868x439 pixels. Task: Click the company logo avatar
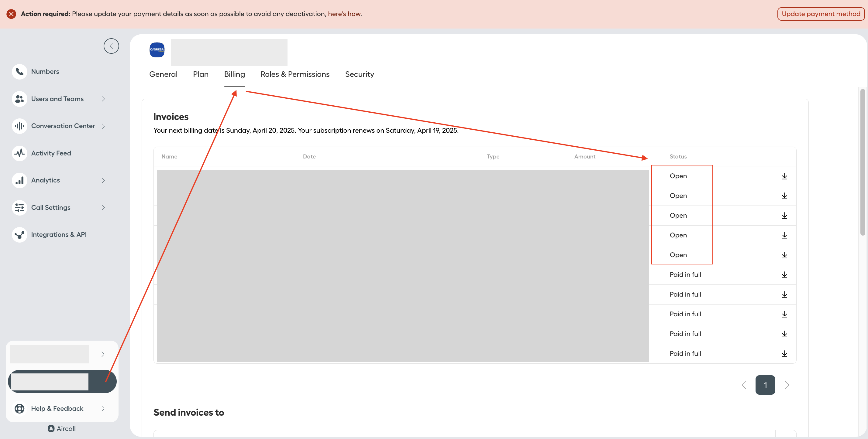coord(157,50)
